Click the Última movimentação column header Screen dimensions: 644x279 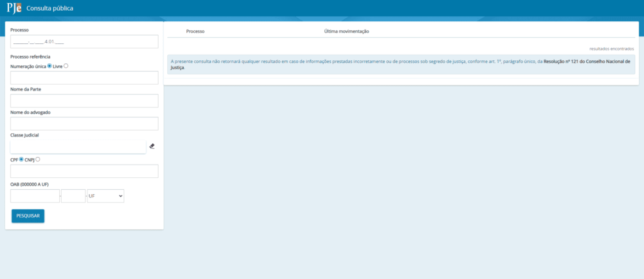(346, 31)
